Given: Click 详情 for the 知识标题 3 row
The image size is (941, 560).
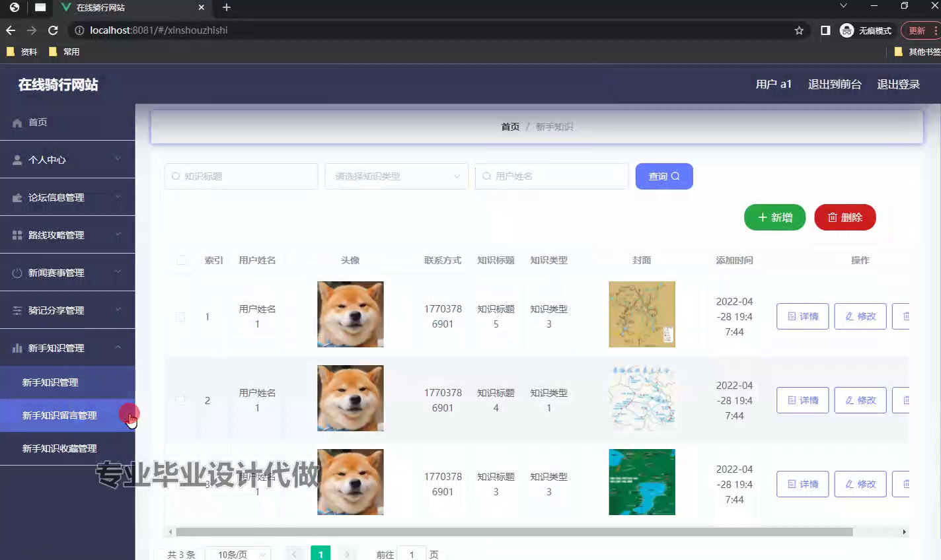Looking at the screenshot, I should click(803, 484).
